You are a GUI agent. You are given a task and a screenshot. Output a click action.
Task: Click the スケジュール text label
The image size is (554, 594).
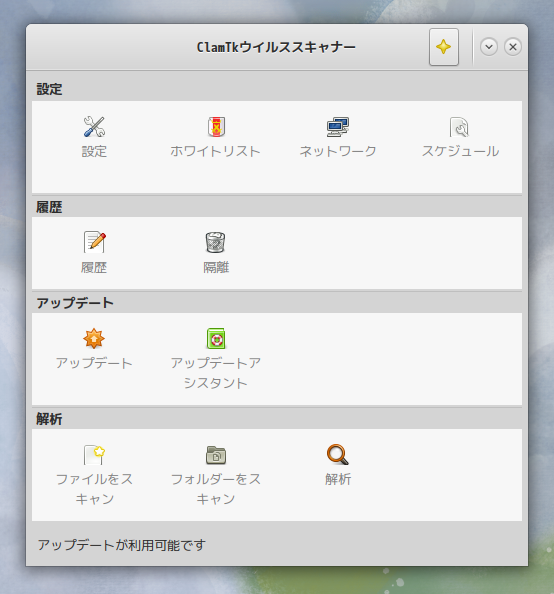click(460, 151)
